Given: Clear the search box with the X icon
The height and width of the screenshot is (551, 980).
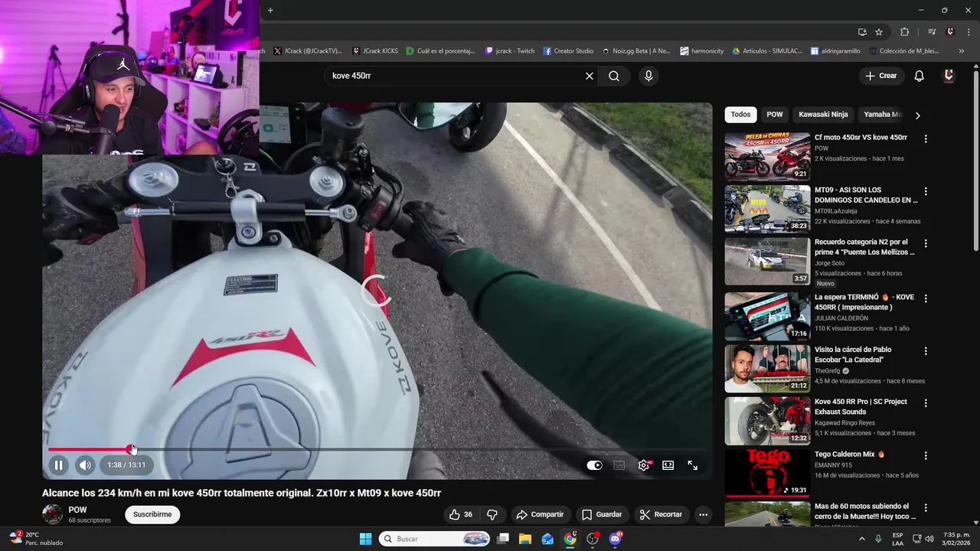Looking at the screenshot, I should point(590,76).
